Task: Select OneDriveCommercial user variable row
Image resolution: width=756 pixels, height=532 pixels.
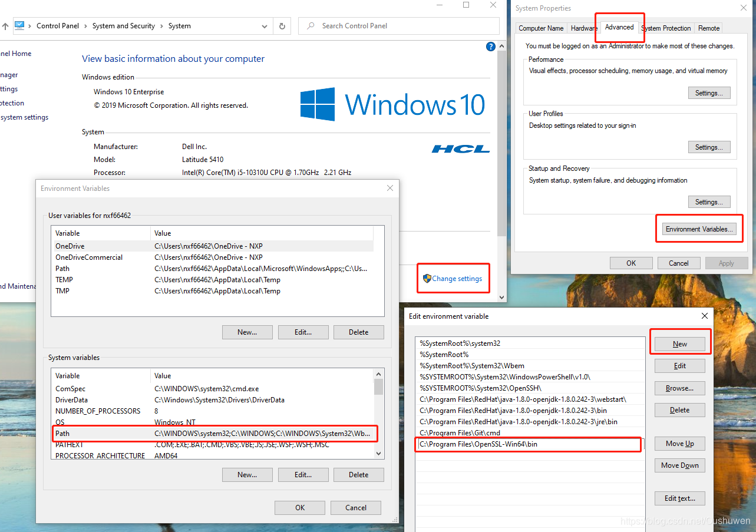Action: point(212,257)
